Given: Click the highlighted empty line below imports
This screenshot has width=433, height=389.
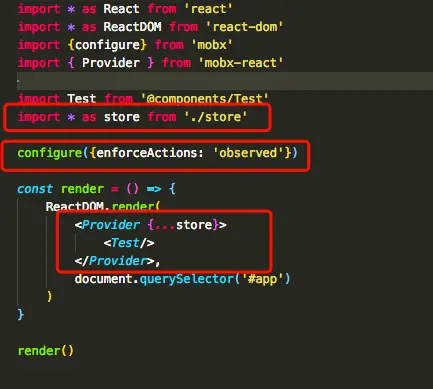Looking at the screenshot, I should click(x=225, y=81).
